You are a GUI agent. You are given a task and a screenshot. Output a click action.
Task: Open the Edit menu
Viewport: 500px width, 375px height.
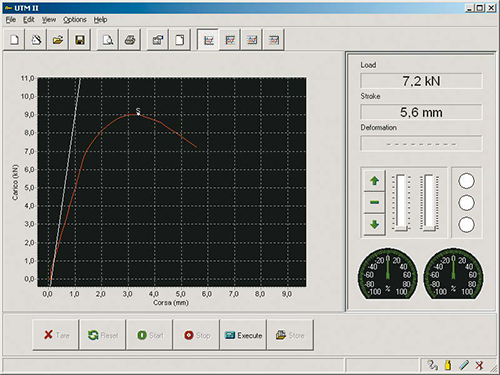pos(29,20)
